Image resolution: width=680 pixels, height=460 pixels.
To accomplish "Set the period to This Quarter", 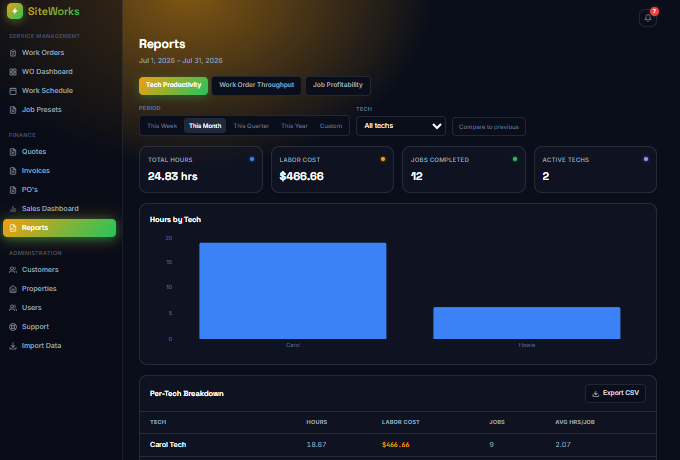I will point(251,126).
